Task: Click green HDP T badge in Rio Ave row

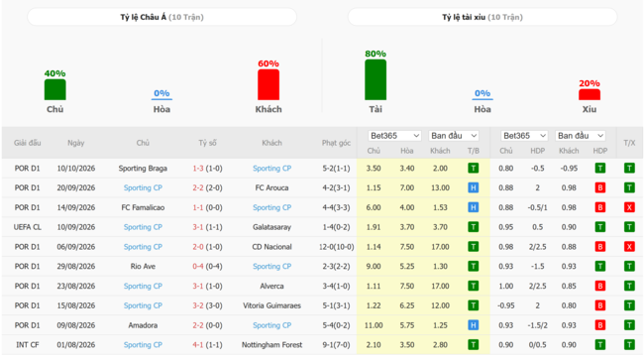Action: 600,267
